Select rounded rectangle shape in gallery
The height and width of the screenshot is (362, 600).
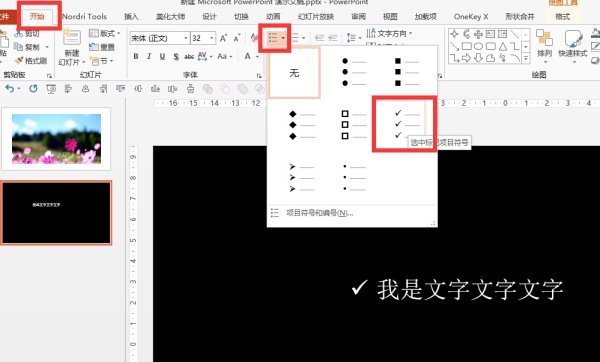[x=491, y=46]
